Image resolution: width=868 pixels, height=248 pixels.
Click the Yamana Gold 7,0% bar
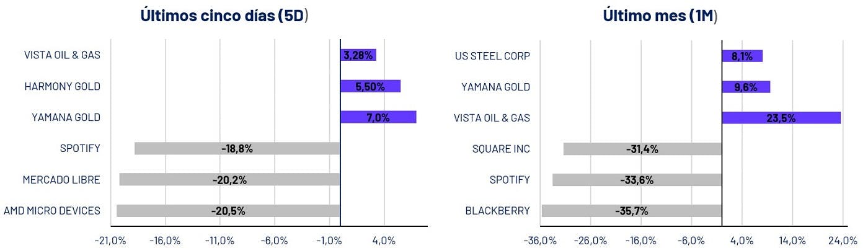pyautogui.click(x=378, y=117)
